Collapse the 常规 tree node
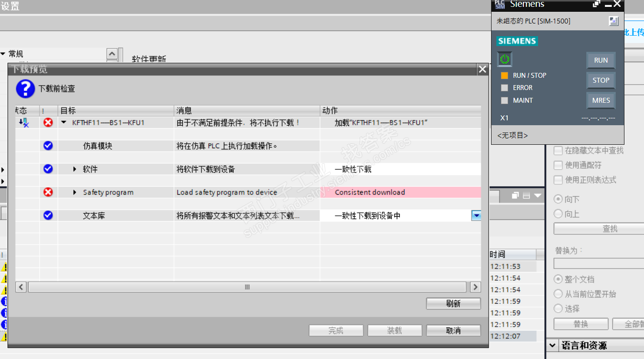Image resolution: width=644 pixels, height=359 pixels. [x=3, y=54]
